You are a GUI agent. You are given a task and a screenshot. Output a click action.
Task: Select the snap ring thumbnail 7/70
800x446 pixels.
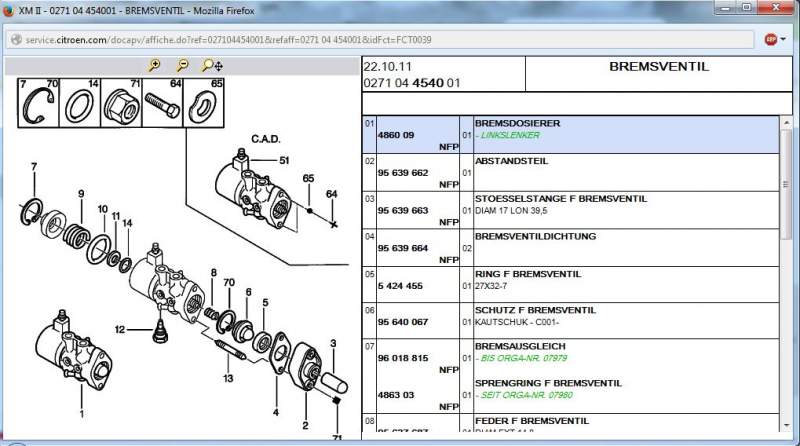click(39, 103)
